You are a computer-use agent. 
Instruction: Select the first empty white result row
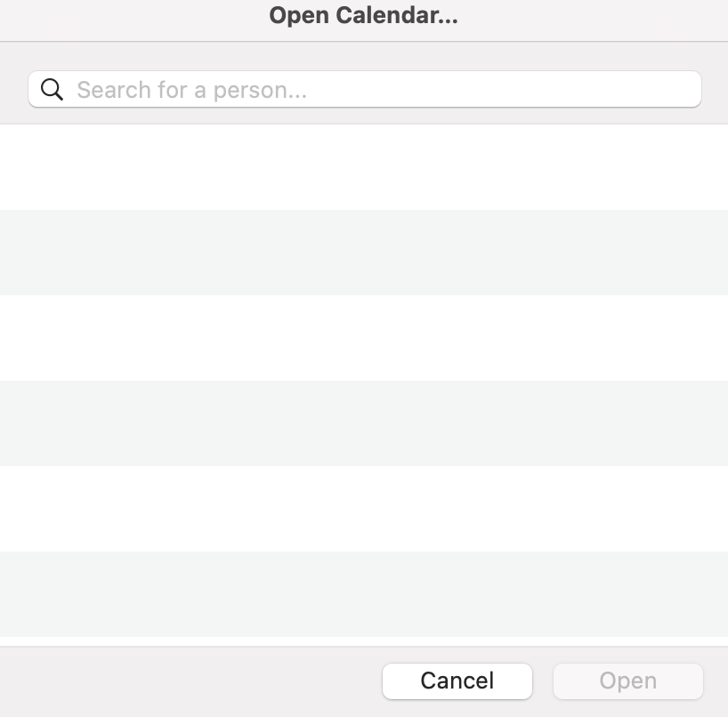[364, 167]
